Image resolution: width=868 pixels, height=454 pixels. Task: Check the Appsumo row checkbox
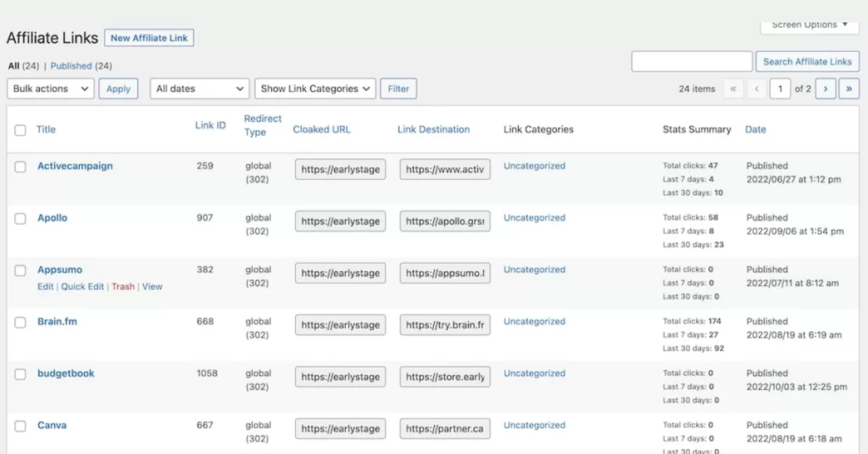pos(20,270)
